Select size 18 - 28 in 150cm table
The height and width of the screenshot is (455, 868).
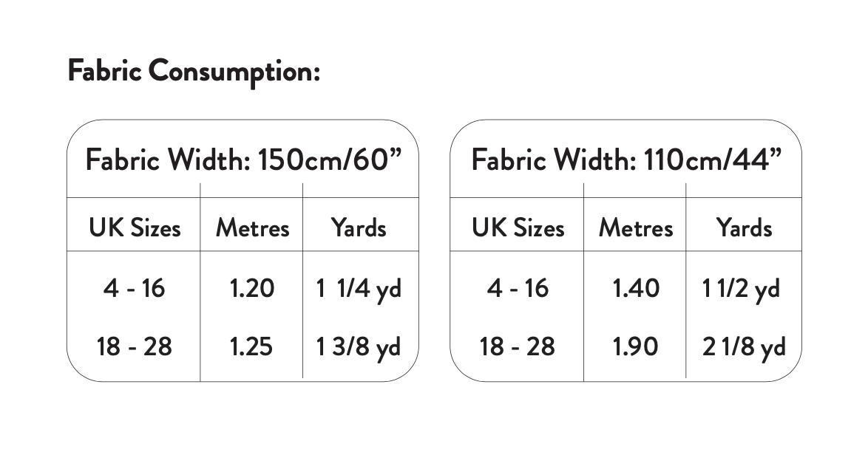[x=135, y=346]
